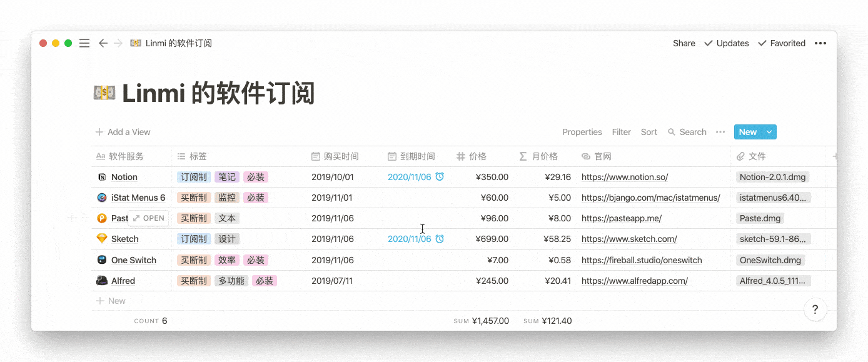The height and width of the screenshot is (362, 868).
Task: Open the 购买时间 column header menu
Action: (345, 156)
